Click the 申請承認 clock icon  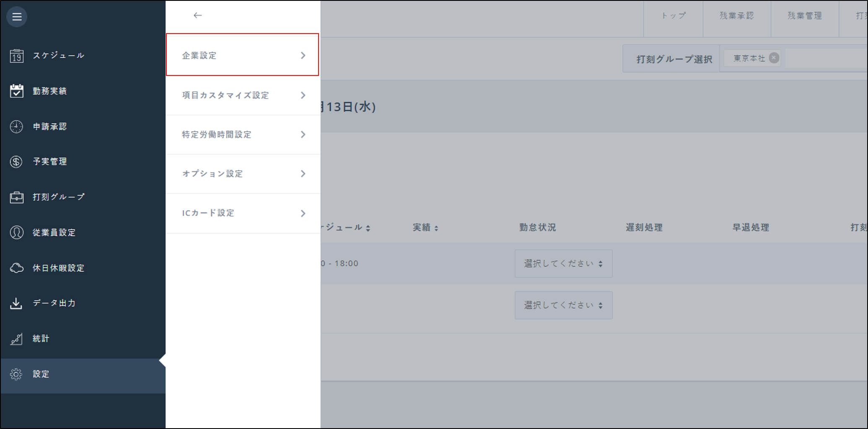coord(16,126)
